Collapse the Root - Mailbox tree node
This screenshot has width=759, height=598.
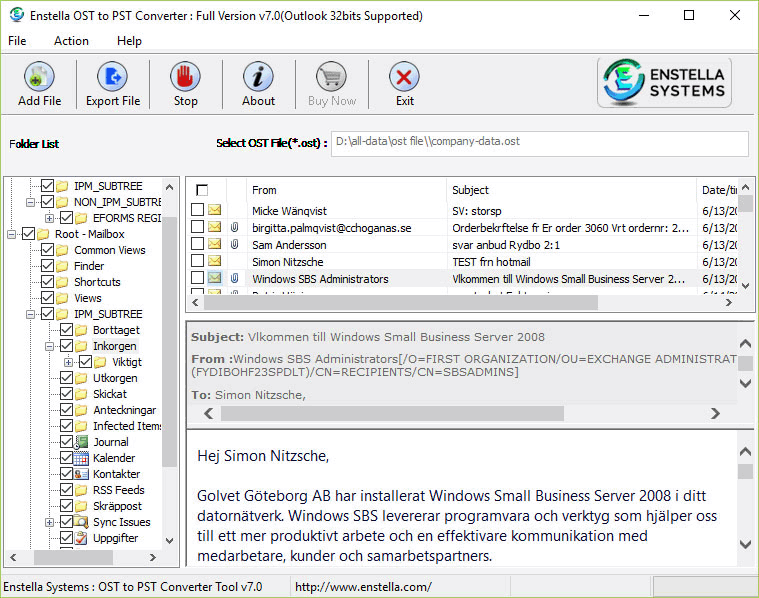[12, 234]
